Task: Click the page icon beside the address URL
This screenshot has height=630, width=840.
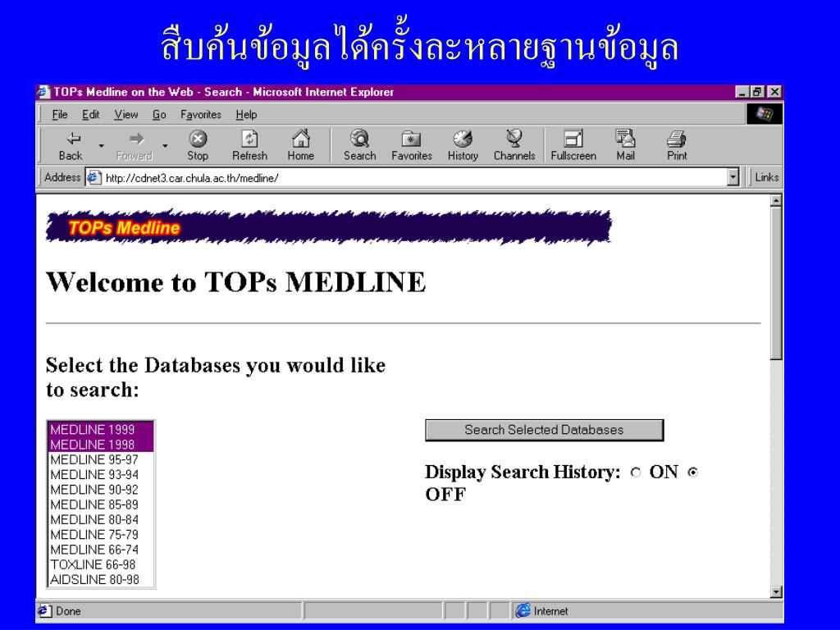Action: coord(94,177)
